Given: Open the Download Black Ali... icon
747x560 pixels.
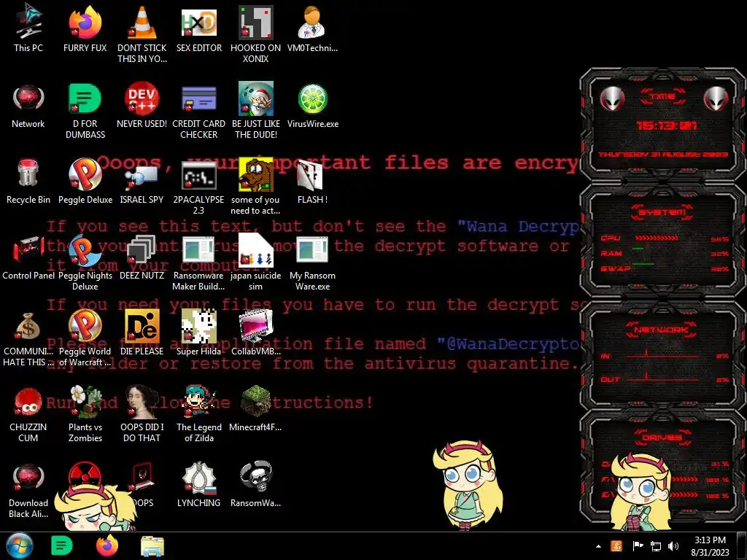Looking at the screenshot, I should pos(28,491).
